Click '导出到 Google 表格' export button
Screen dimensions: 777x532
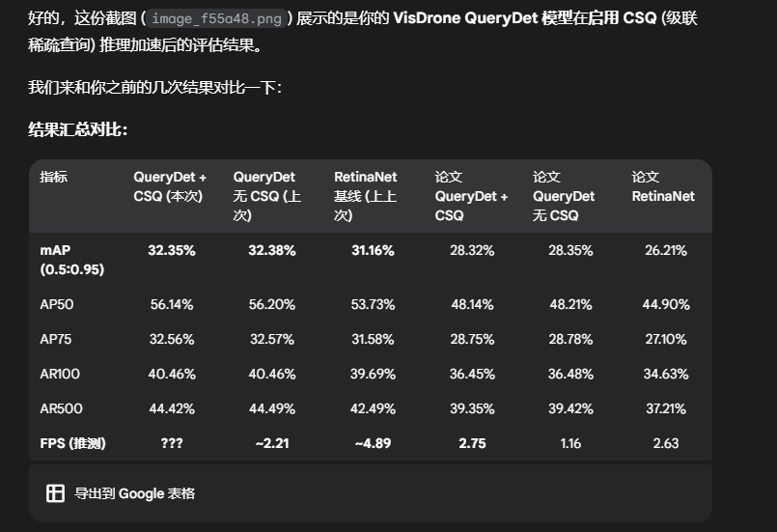(134, 493)
